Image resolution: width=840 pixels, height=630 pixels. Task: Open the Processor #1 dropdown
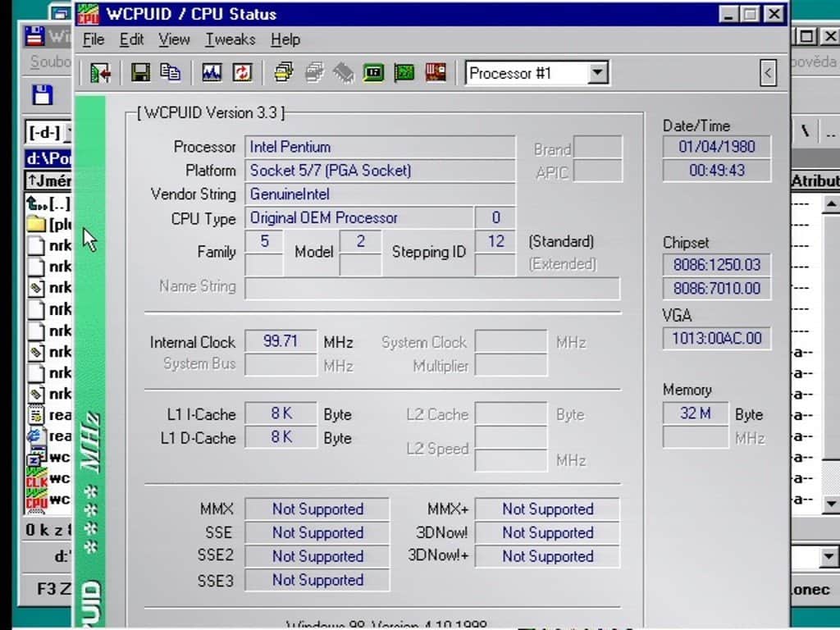pos(597,72)
